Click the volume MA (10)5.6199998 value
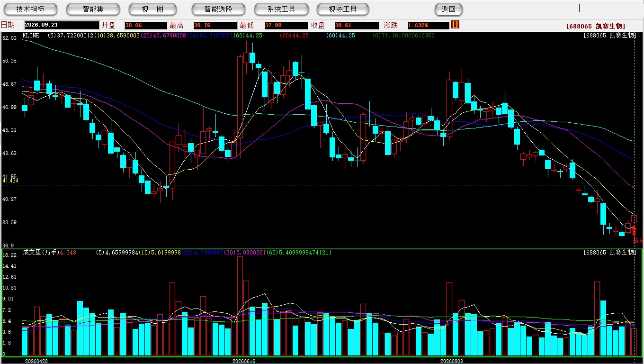 [160, 253]
